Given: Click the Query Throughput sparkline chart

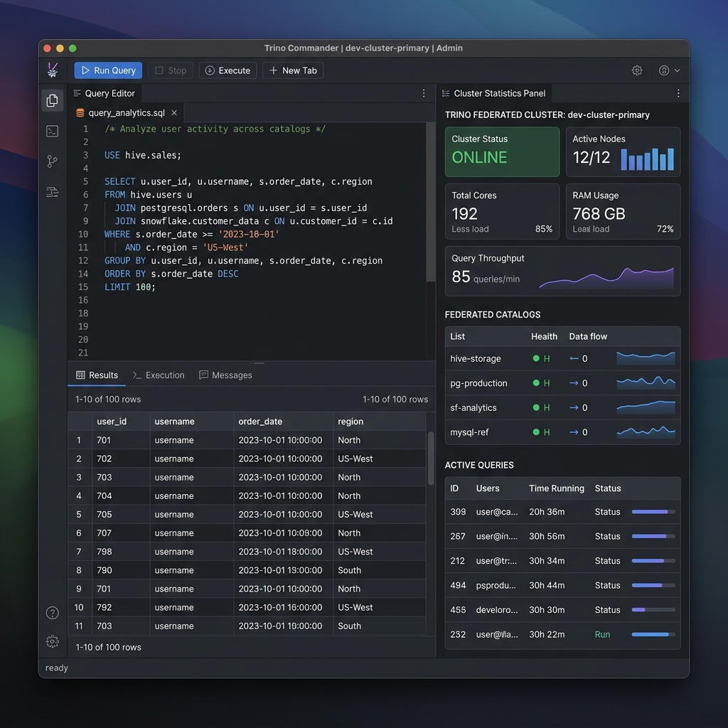Looking at the screenshot, I should (x=606, y=278).
